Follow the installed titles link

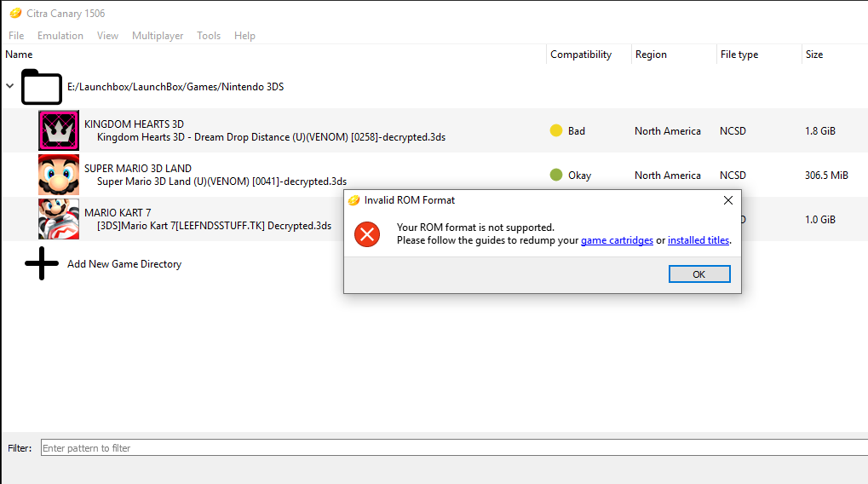click(x=698, y=240)
